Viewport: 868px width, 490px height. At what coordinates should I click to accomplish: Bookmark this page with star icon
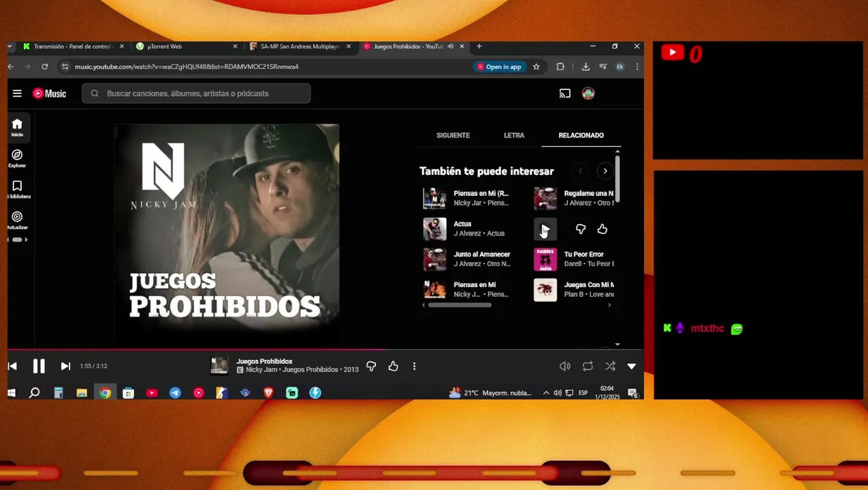click(x=536, y=67)
